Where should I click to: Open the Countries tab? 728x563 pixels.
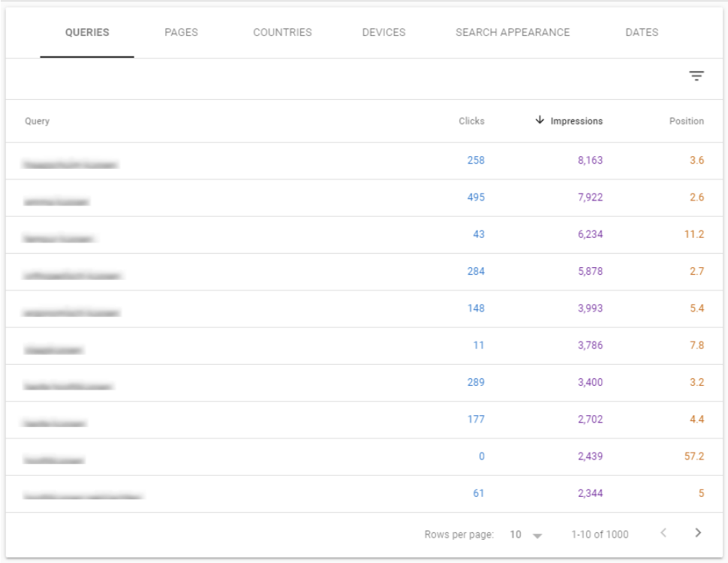pos(282,33)
